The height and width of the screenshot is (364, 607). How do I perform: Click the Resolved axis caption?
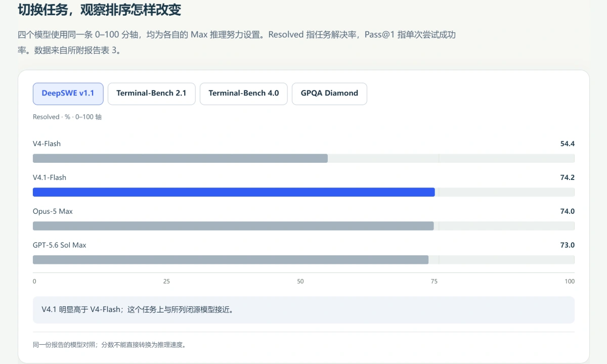(67, 117)
